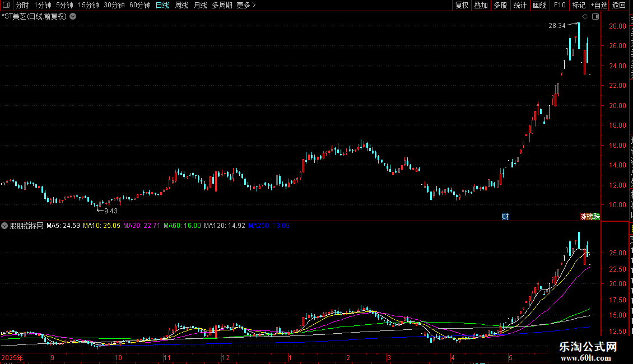
Task: Click the 财 financial marker on chart
Action: (505, 217)
